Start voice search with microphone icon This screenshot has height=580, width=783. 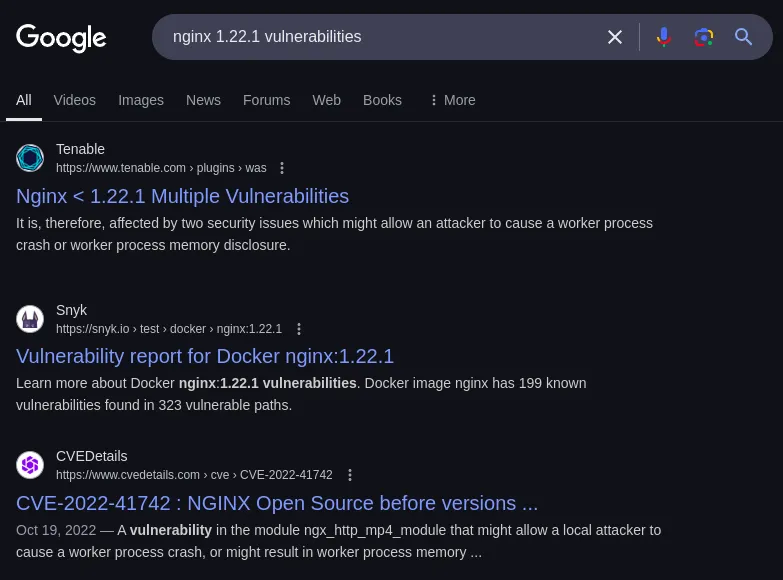664,37
